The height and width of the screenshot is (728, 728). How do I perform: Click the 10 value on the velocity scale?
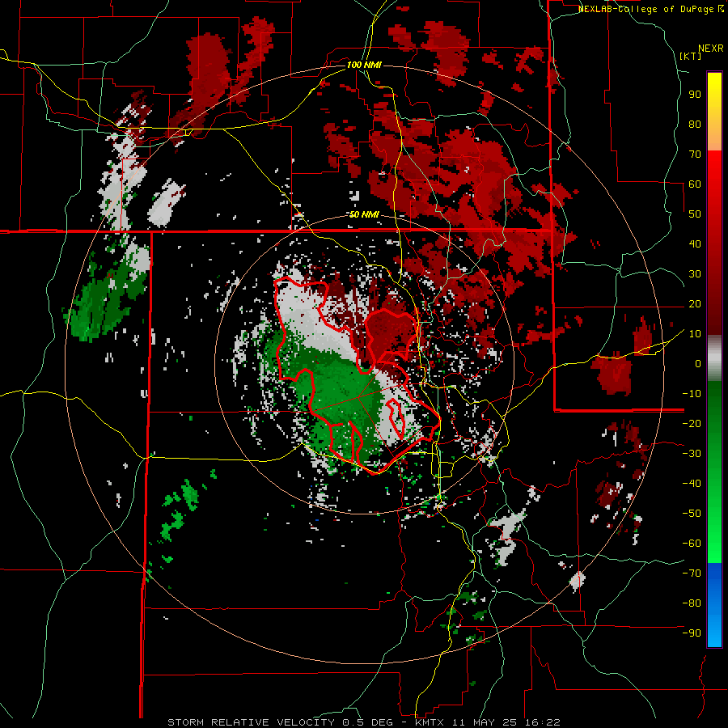[695, 334]
